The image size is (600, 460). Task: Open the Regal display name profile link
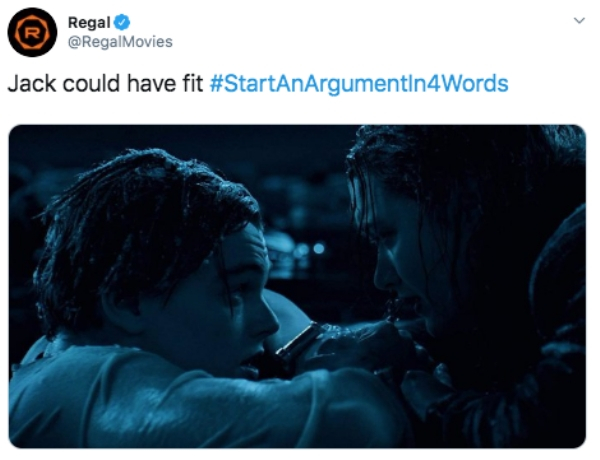click(x=89, y=23)
